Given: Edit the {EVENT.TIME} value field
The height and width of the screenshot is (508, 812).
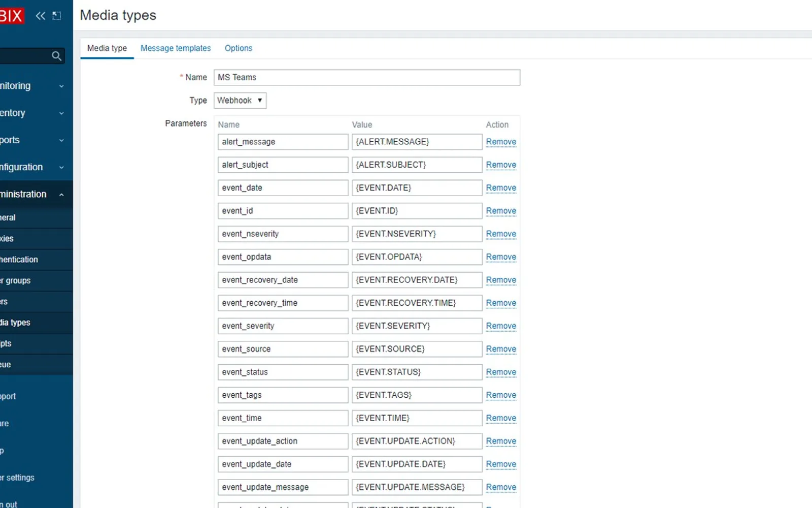Looking at the screenshot, I should click(x=417, y=418).
